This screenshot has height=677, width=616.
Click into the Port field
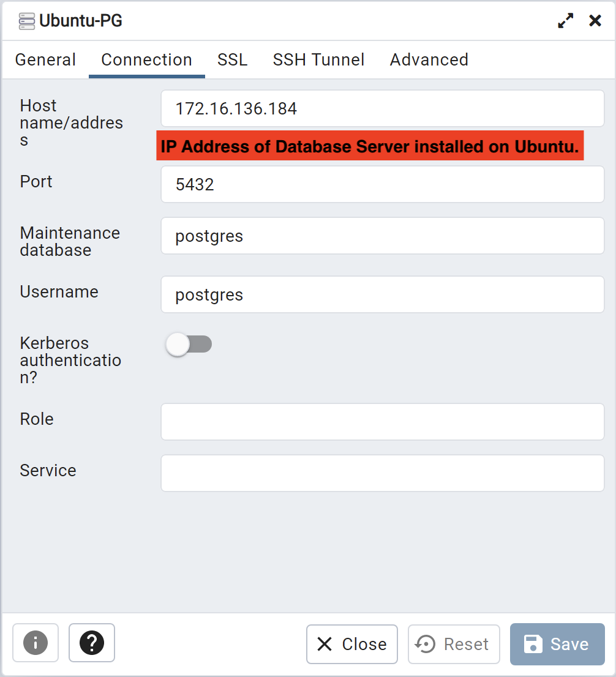(382, 184)
